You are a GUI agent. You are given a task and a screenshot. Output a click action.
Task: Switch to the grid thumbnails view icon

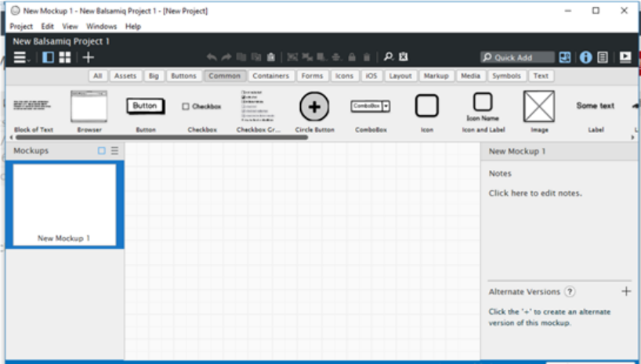(x=64, y=57)
